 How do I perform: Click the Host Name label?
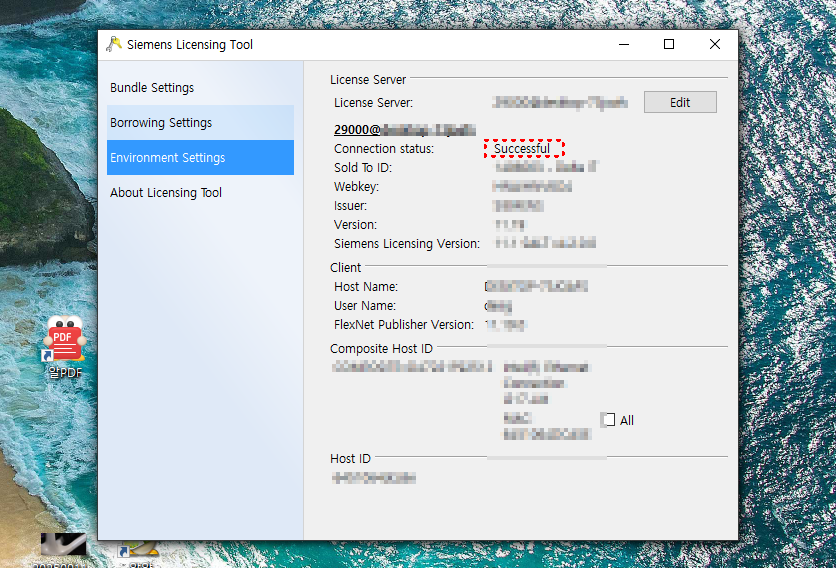click(x=366, y=287)
